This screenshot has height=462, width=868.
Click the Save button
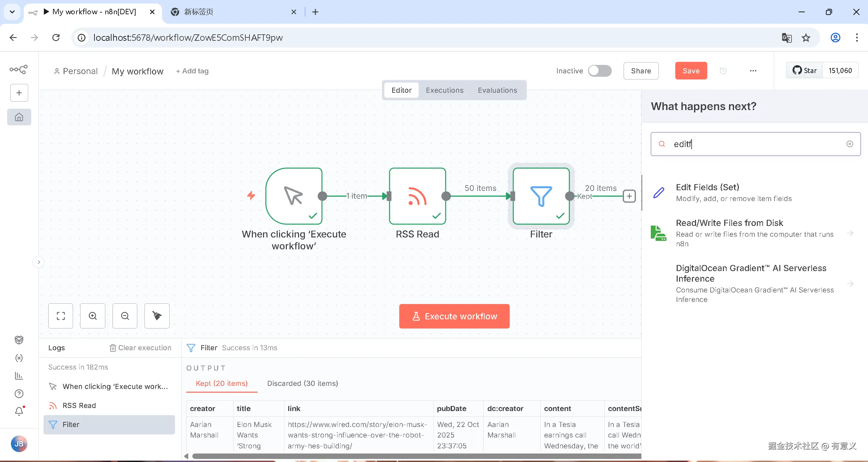click(x=691, y=71)
